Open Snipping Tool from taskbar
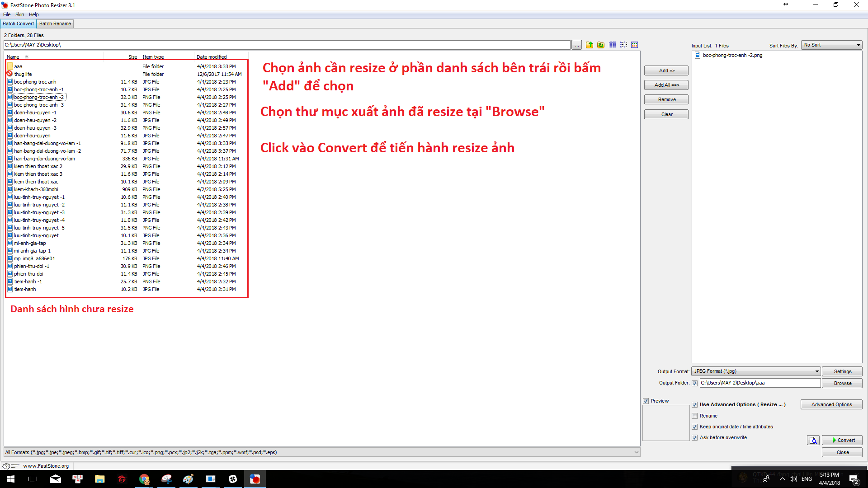Viewport: 868px width, 488px height. click(166, 479)
